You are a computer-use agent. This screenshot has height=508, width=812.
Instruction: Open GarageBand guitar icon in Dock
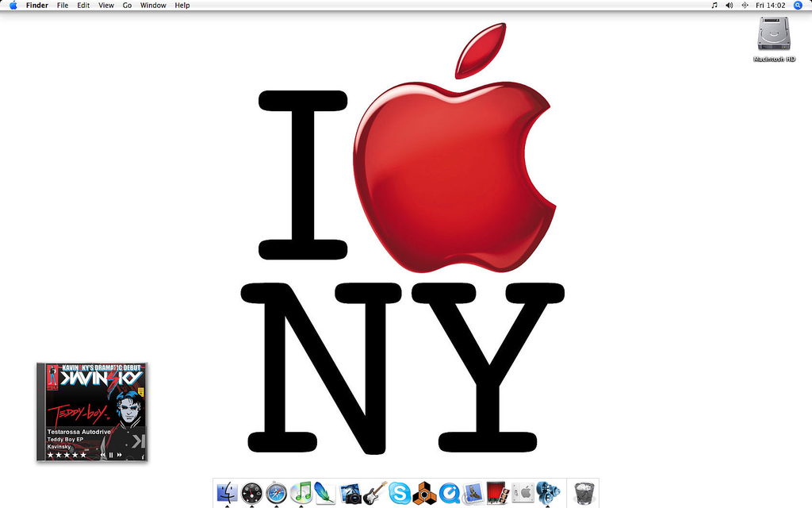point(375,493)
